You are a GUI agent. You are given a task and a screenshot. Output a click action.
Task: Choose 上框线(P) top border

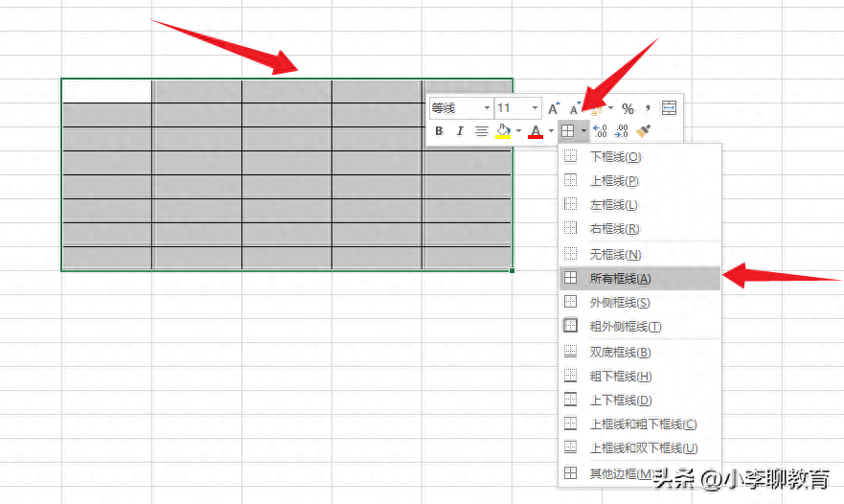pos(640,180)
